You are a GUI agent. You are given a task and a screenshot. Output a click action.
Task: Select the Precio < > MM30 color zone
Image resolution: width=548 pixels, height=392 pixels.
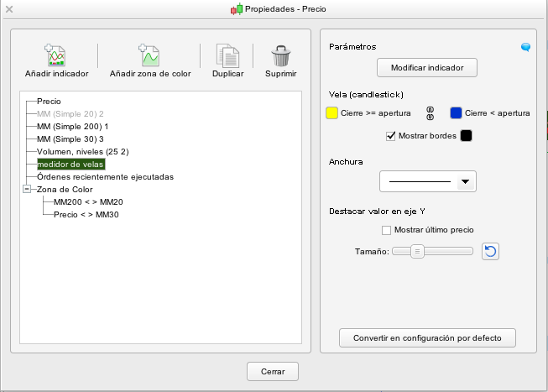click(x=86, y=215)
